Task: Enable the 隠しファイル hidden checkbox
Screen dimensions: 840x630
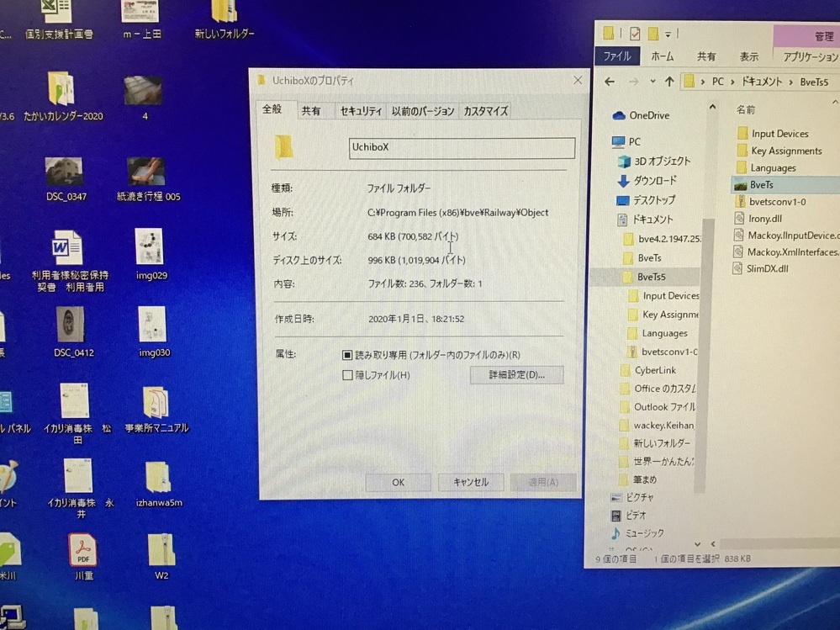Action: pyautogui.click(x=347, y=375)
